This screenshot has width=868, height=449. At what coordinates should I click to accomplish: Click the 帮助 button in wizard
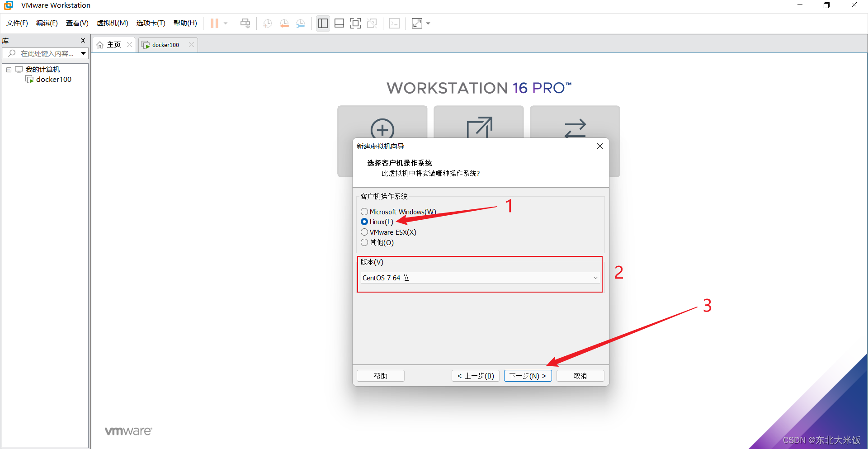tap(381, 376)
